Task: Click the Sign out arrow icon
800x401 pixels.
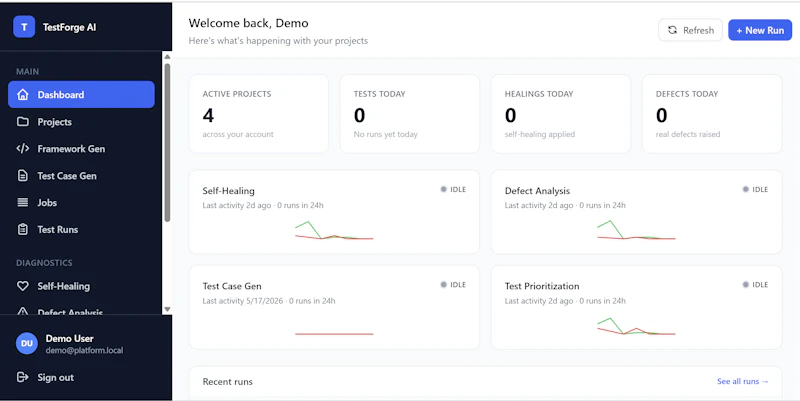Action: tap(22, 377)
